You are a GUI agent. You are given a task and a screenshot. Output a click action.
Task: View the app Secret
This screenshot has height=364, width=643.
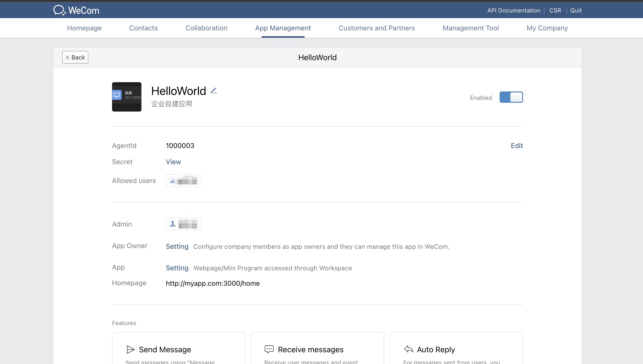(x=173, y=162)
